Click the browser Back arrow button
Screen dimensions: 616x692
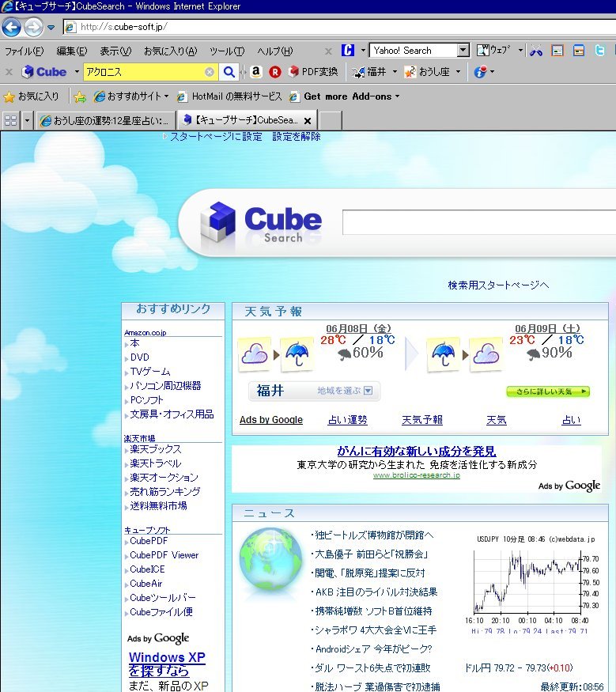click(x=11, y=28)
